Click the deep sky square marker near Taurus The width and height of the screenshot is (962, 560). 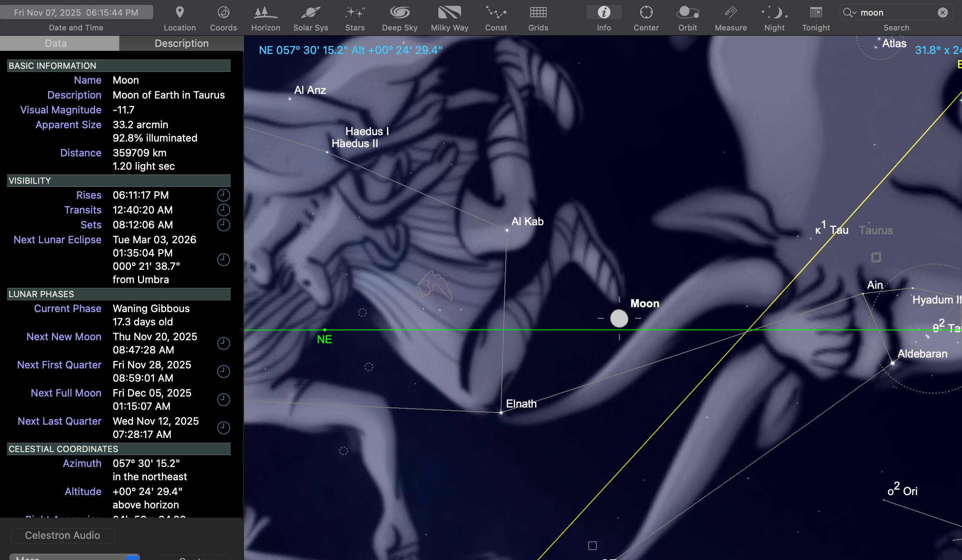pyautogui.click(x=876, y=257)
